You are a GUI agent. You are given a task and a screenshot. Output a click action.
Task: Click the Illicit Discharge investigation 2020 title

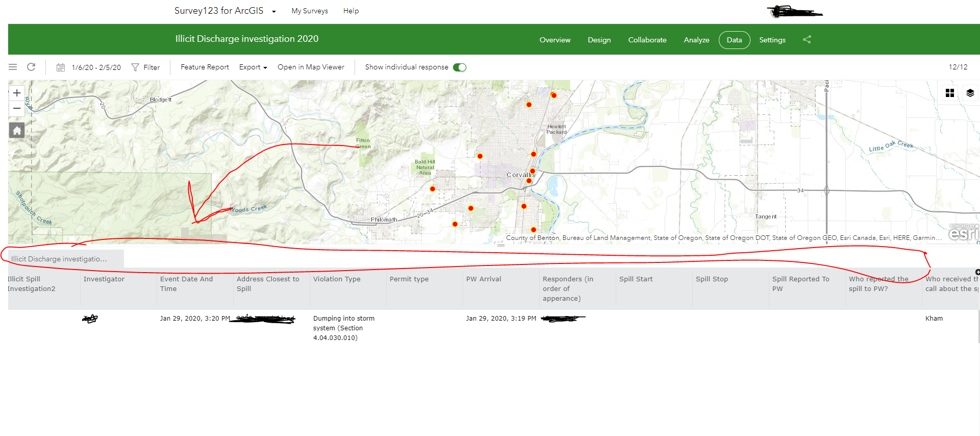coord(247,39)
